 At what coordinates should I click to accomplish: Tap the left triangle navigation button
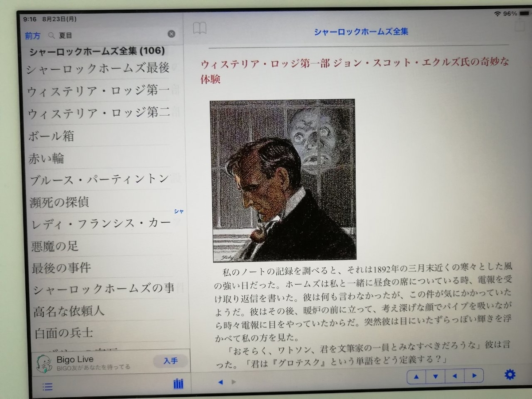(454, 376)
